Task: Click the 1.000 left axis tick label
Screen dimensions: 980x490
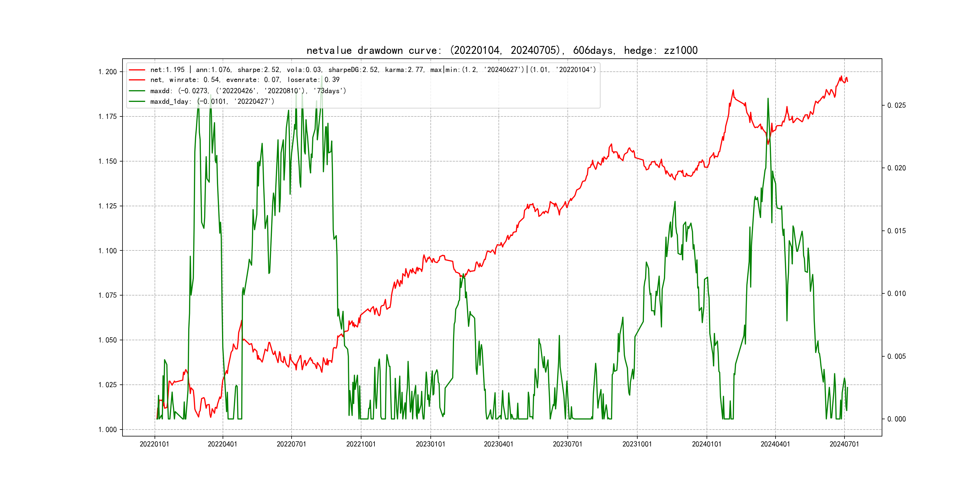Action: tap(108, 430)
